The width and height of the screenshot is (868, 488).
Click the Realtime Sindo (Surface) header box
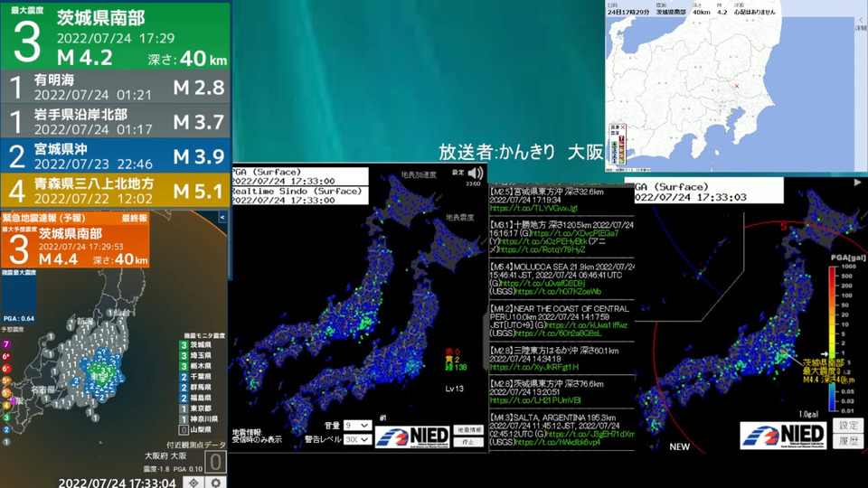[299, 195]
